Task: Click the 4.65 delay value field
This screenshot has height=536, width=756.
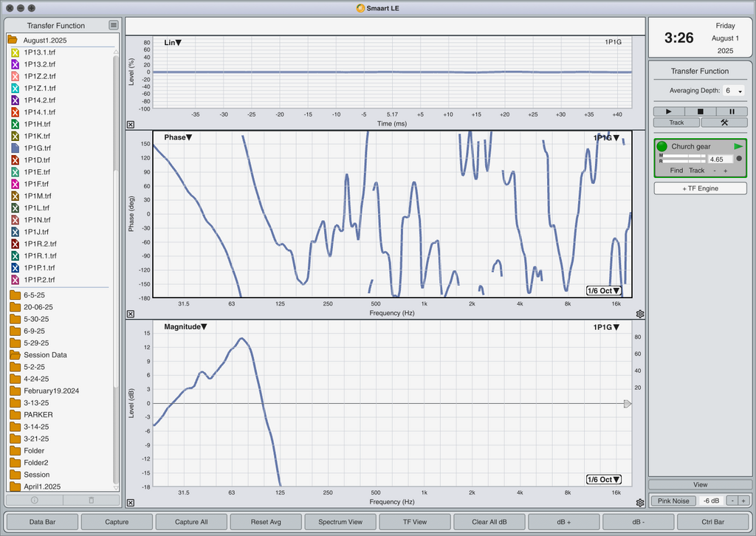Action: click(x=721, y=159)
